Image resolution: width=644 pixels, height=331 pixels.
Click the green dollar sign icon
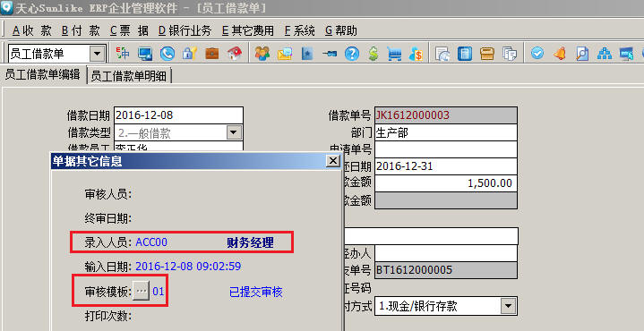pyautogui.click(x=373, y=54)
